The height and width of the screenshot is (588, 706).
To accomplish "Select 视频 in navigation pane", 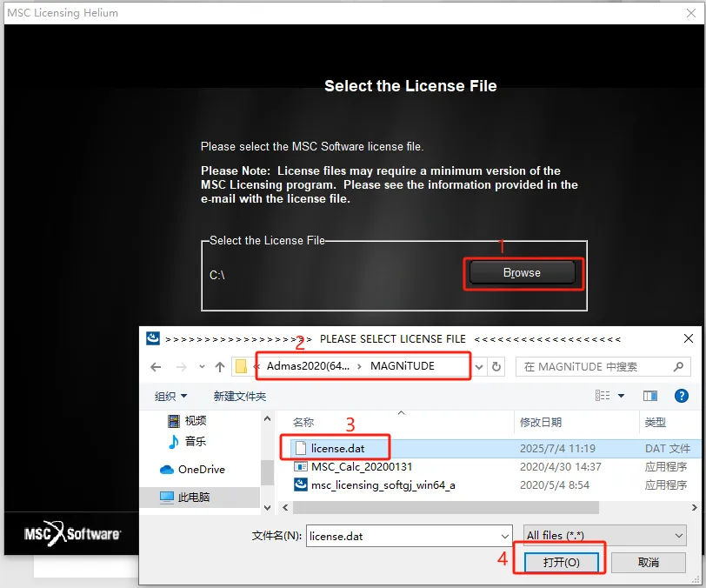I will click(x=196, y=421).
